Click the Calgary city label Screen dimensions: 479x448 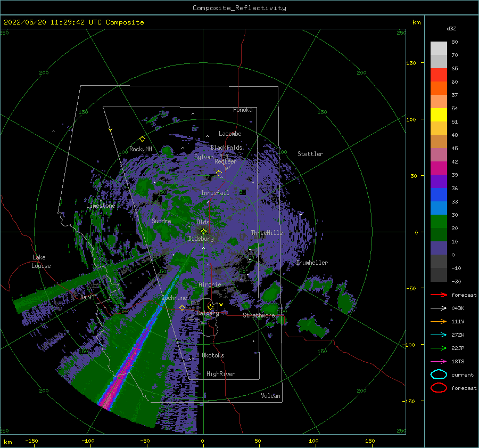tap(208, 313)
